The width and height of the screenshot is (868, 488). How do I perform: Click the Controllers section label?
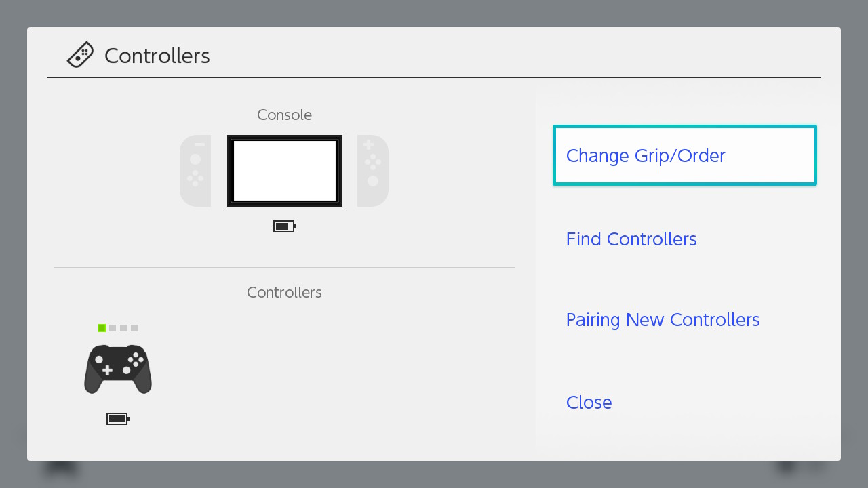pos(284,292)
